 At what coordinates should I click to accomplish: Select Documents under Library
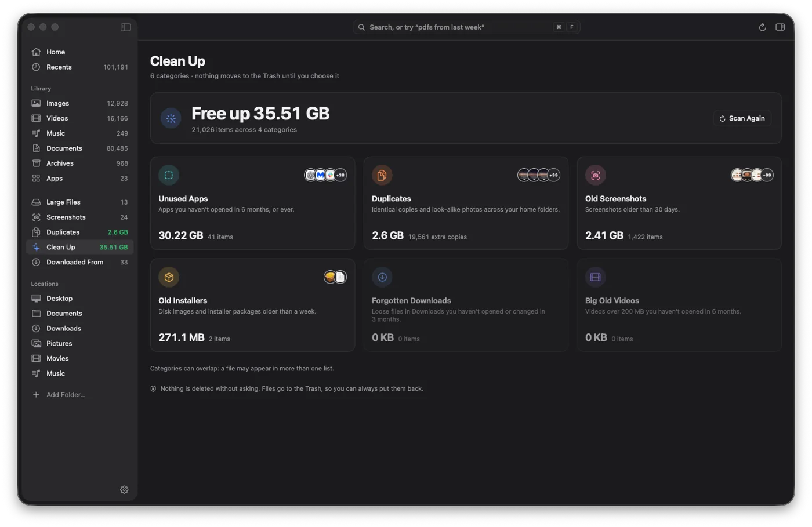point(79,148)
